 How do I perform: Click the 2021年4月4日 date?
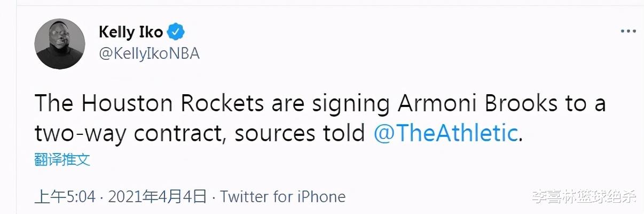point(157,196)
